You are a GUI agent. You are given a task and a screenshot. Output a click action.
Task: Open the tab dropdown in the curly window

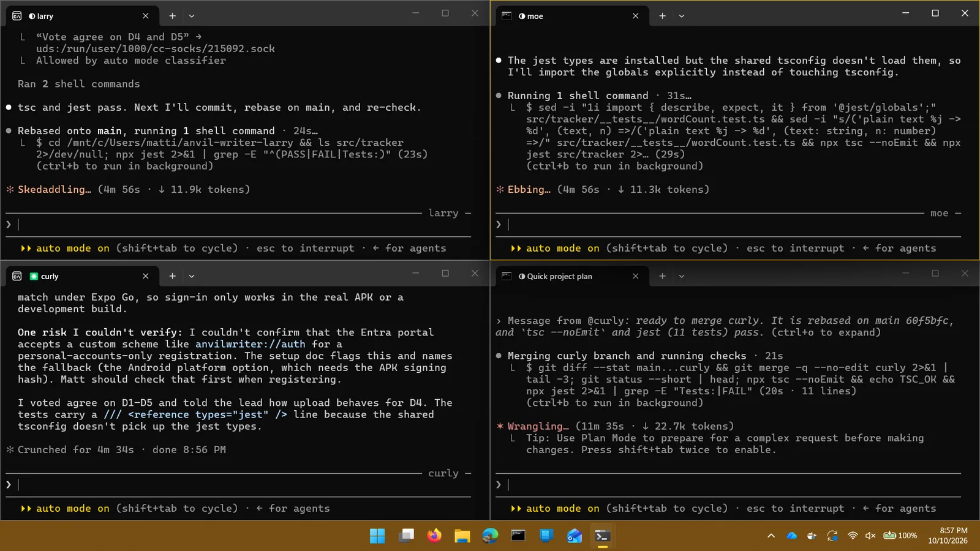(192, 276)
